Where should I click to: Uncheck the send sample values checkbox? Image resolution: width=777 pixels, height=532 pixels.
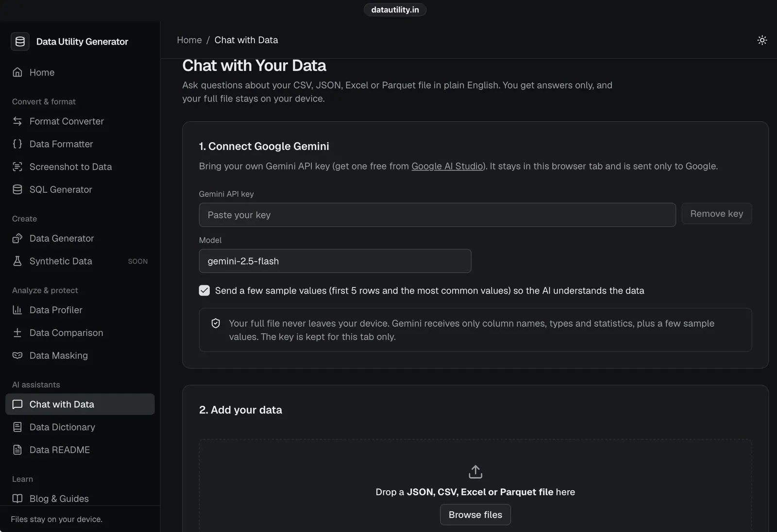204,290
